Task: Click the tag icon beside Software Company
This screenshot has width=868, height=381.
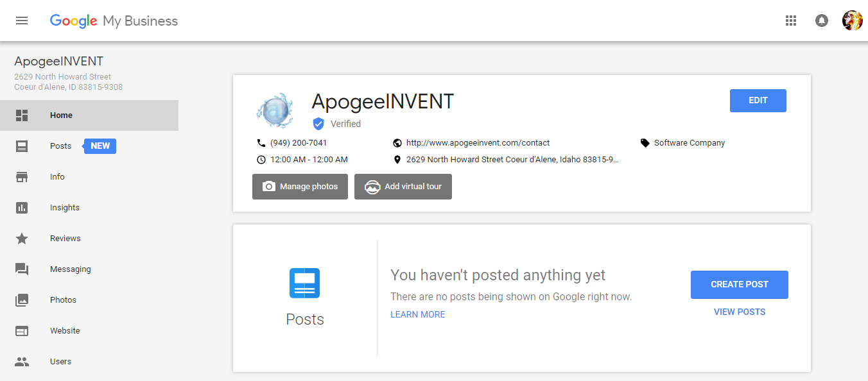Action: [645, 143]
